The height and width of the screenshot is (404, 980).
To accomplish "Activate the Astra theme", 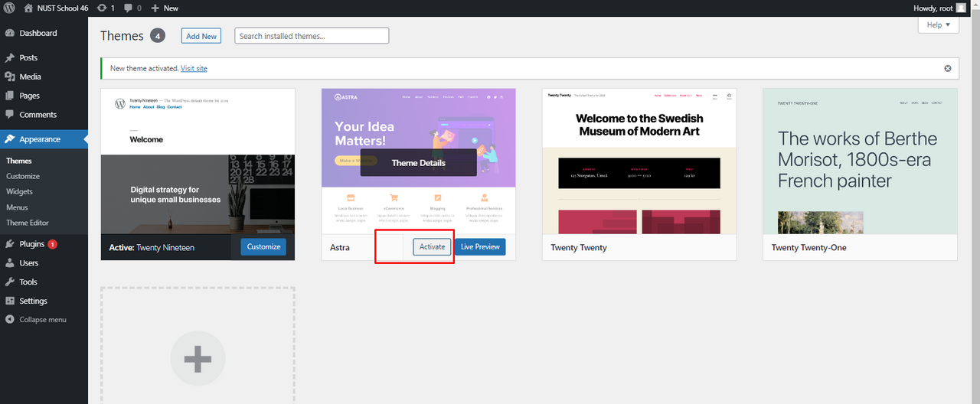I will tap(432, 246).
